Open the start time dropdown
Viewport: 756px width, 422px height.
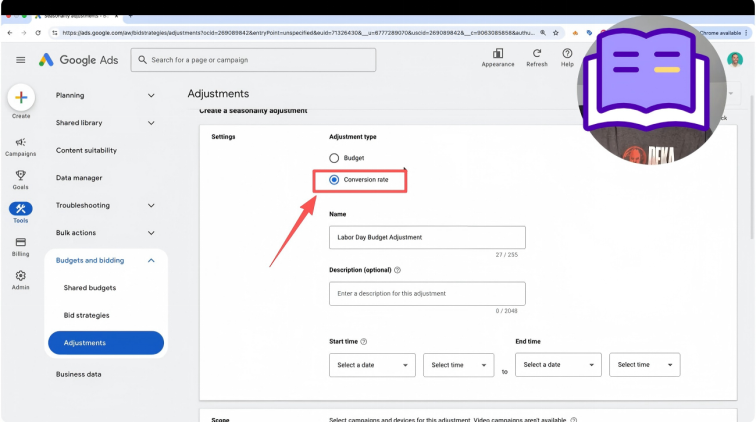point(459,365)
